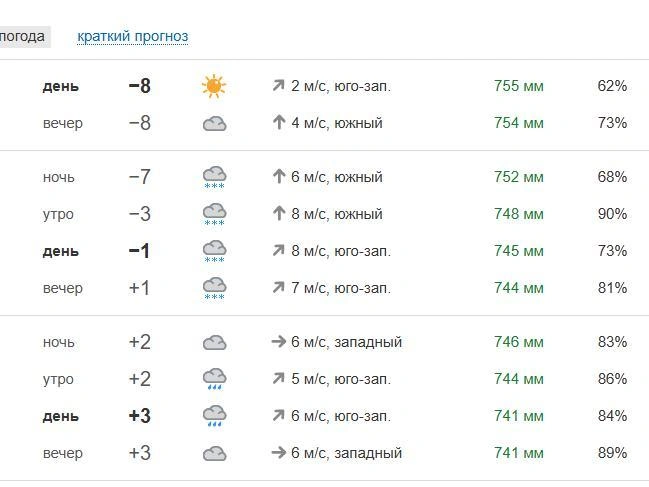Click the bold +3 daytime temperature
Screen dimensions: 649x487
tap(139, 416)
